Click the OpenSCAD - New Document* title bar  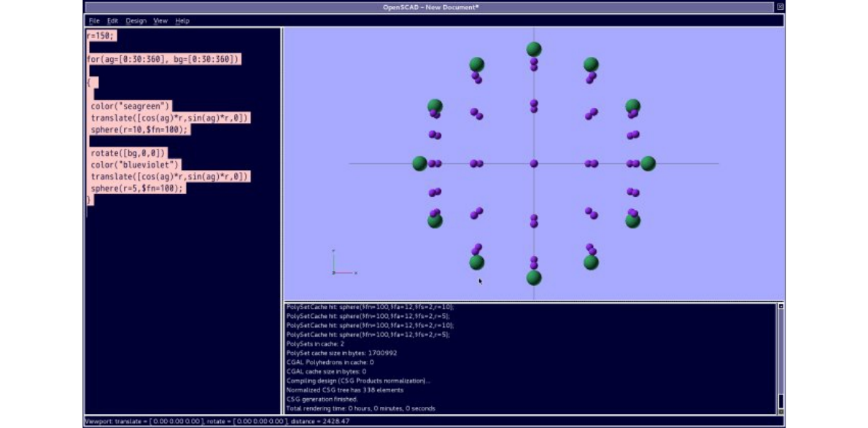tap(430, 7)
